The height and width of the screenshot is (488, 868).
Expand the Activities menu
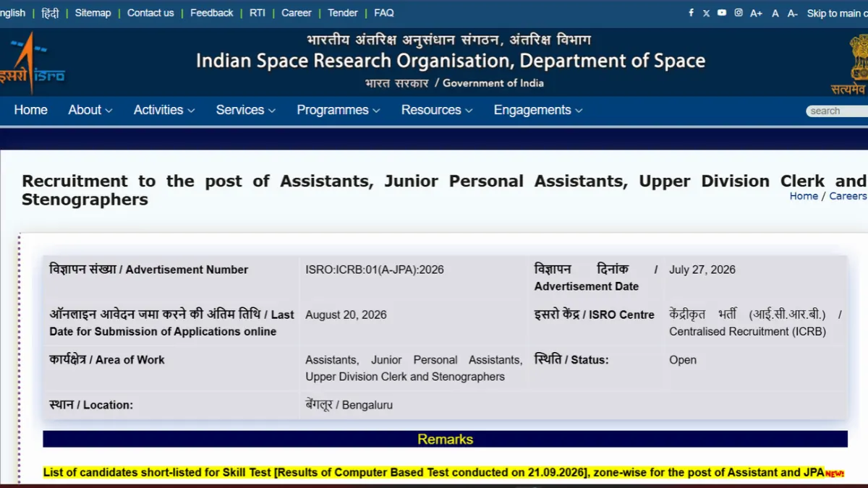(164, 110)
